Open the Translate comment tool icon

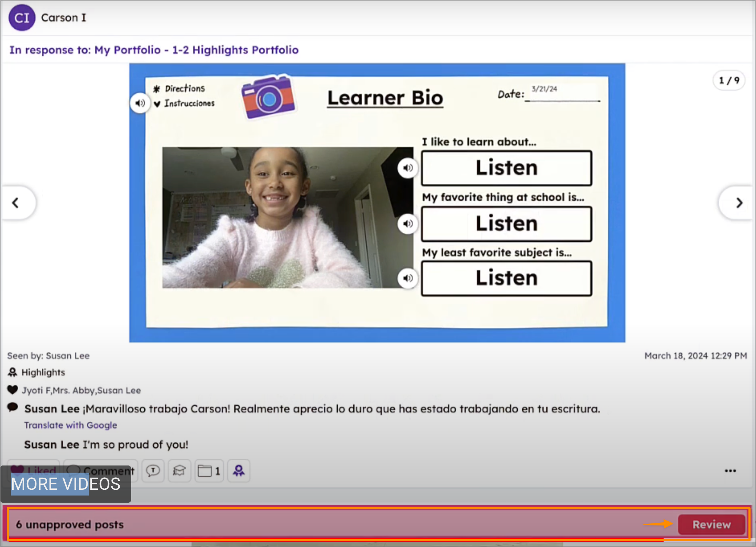coord(153,471)
